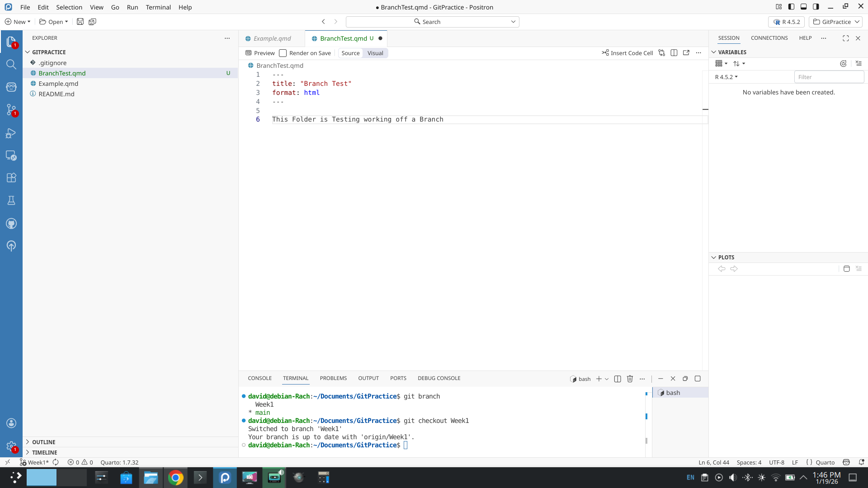Open the Extensions view icon
Screen dimensions: 868x488
click(x=11, y=178)
